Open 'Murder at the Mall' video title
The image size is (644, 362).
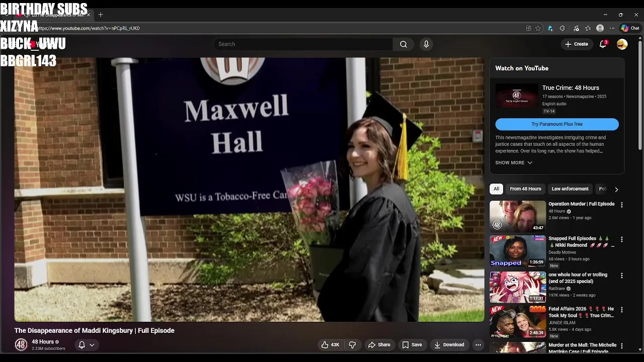tap(583, 348)
